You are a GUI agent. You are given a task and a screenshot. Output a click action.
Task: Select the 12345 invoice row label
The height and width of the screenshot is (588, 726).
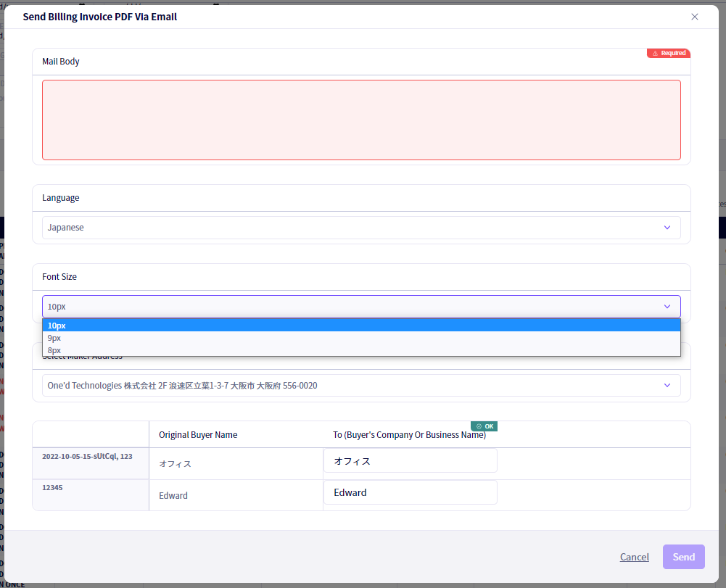52,488
